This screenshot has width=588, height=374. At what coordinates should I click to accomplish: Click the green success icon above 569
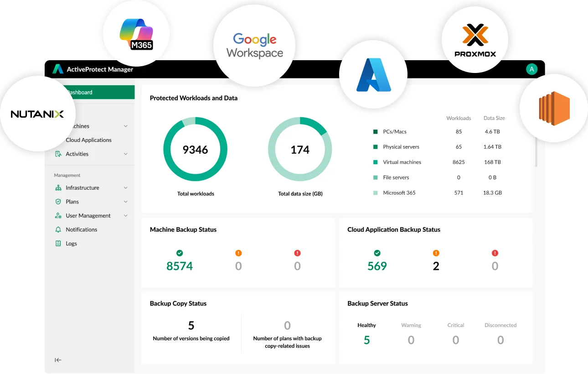[x=377, y=253]
